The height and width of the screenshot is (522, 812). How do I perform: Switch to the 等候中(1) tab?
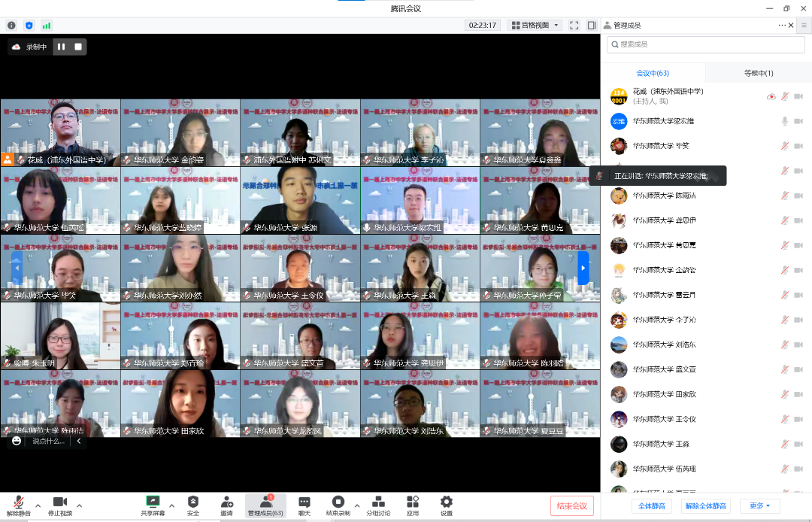tap(758, 73)
